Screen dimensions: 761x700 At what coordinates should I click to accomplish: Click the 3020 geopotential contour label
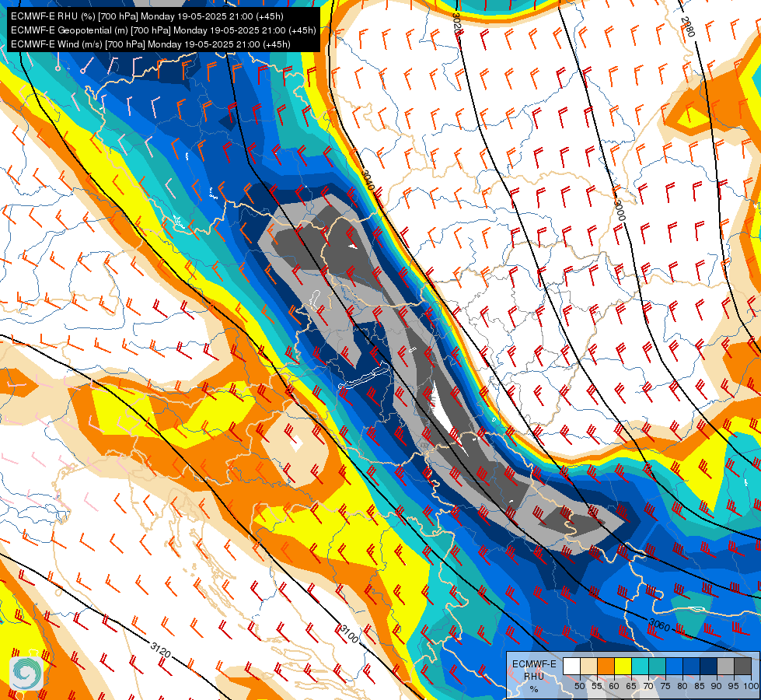(x=456, y=23)
